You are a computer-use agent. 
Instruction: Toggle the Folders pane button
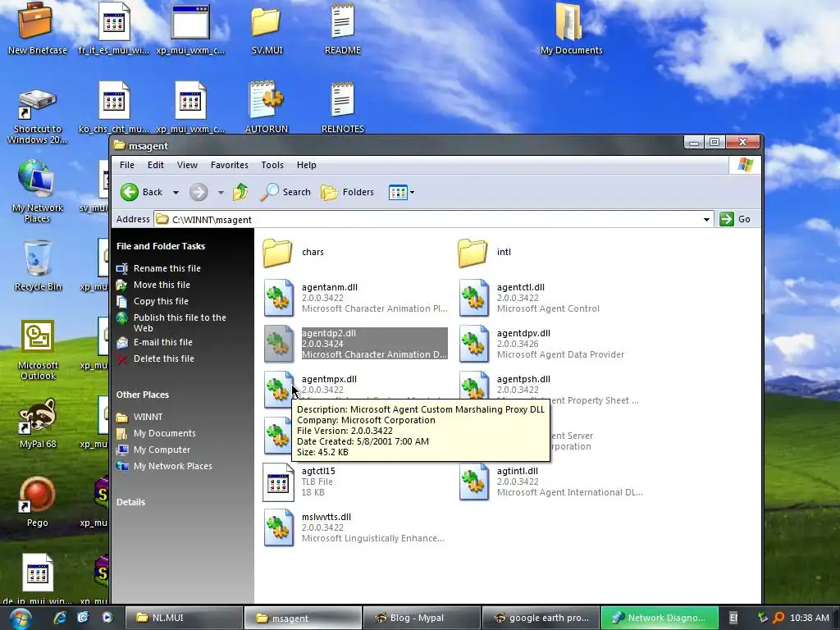(347, 192)
